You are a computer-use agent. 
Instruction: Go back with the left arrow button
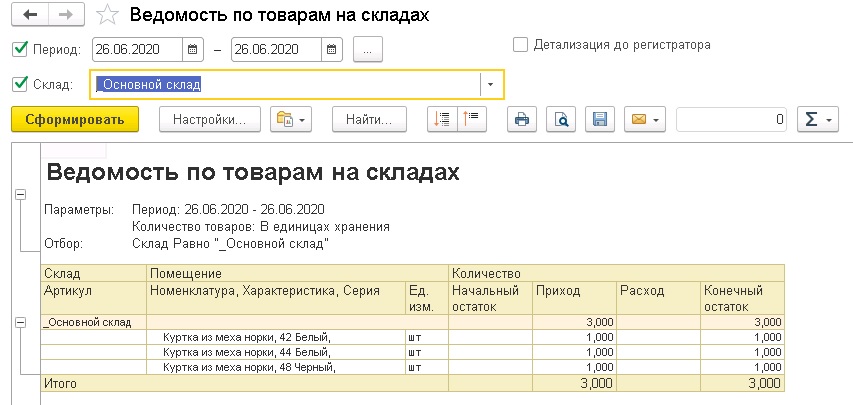click(30, 15)
